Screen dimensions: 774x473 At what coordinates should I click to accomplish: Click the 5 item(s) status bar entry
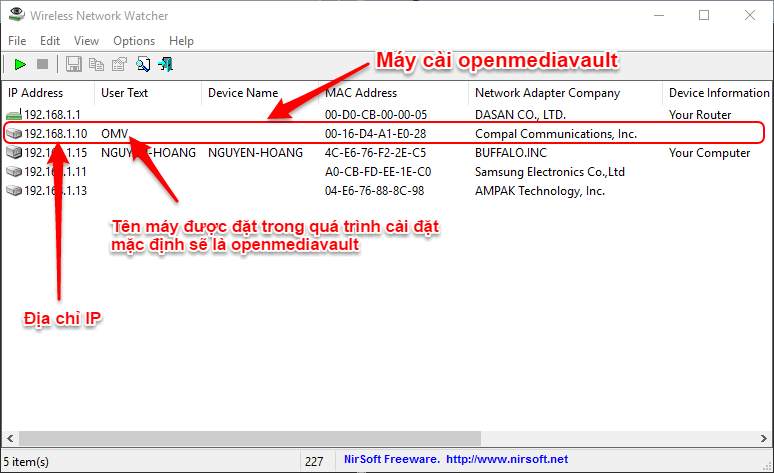26,462
